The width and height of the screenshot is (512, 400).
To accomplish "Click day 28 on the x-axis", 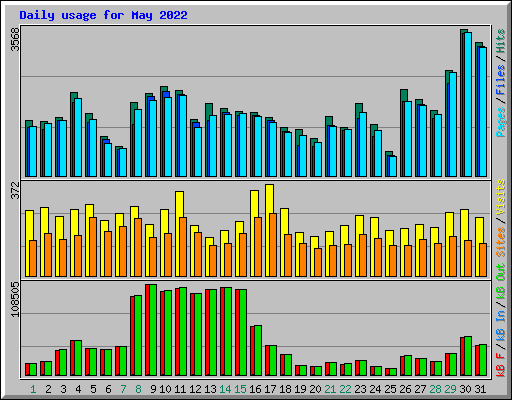I will click(435, 389).
